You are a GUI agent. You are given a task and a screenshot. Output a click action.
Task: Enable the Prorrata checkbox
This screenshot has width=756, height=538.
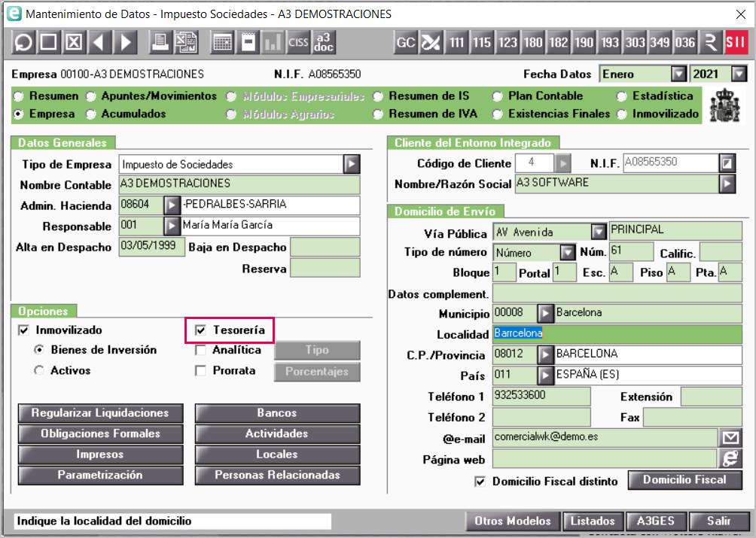click(x=200, y=371)
